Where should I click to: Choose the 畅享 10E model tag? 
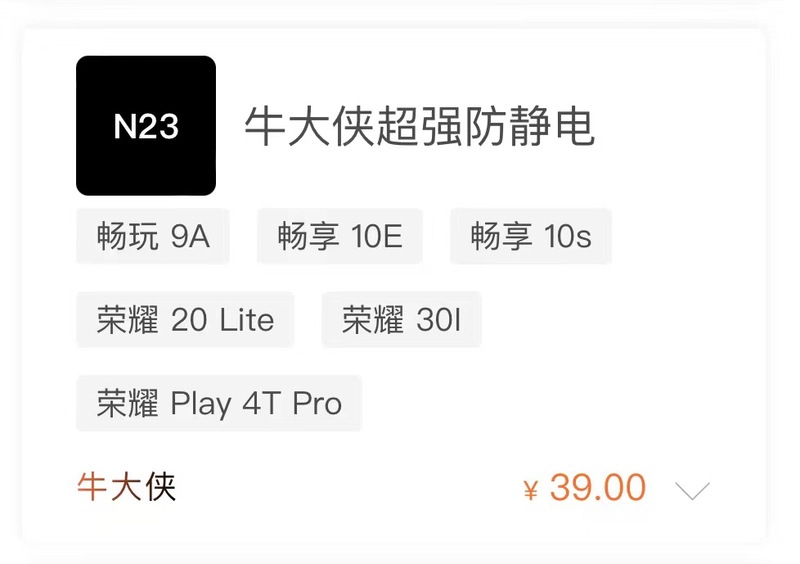coord(340,237)
